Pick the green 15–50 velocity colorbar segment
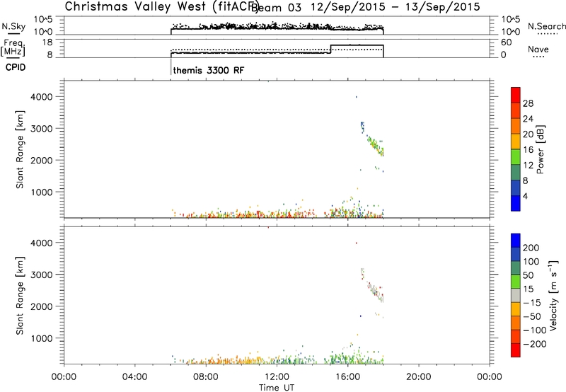 click(x=516, y=282)
